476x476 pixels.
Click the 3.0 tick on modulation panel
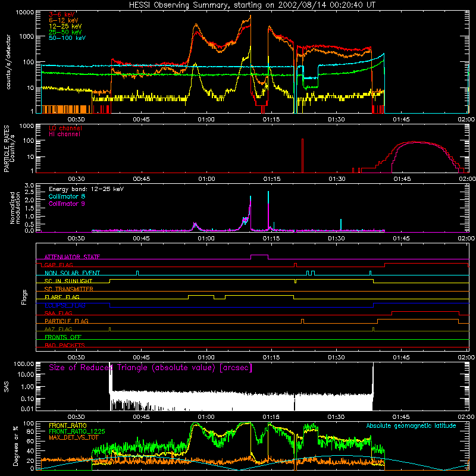[29, 185]
